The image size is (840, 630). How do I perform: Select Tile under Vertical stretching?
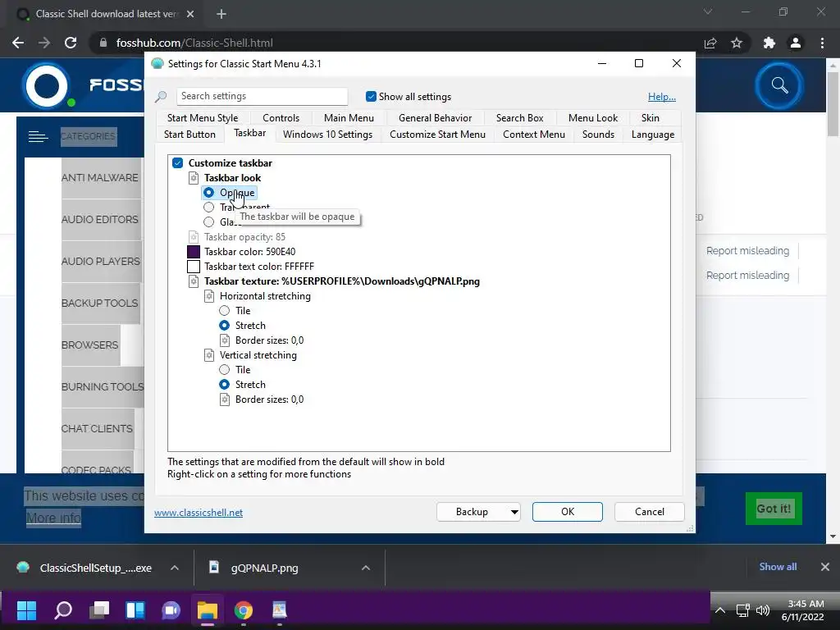pyautogui.click(x=225, y=370)
